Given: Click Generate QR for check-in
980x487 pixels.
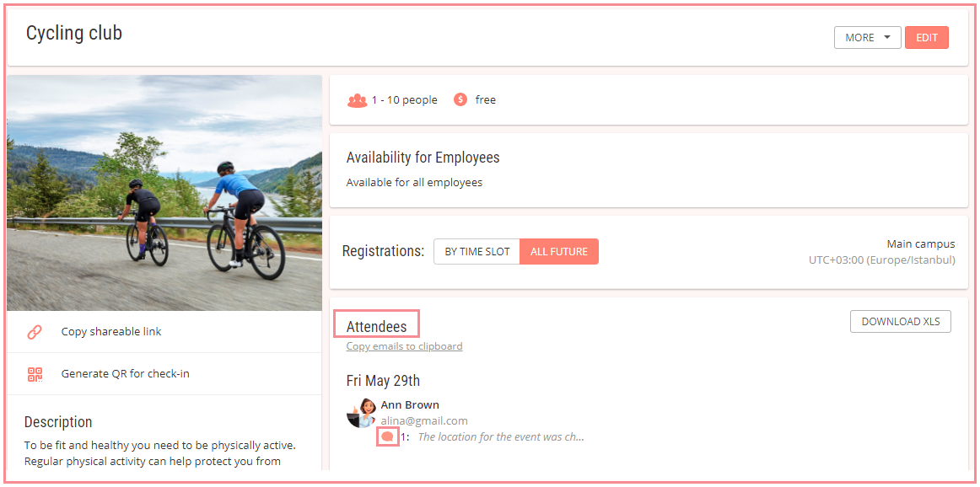Looking at the screenshot, I should [x=125, y=374].
